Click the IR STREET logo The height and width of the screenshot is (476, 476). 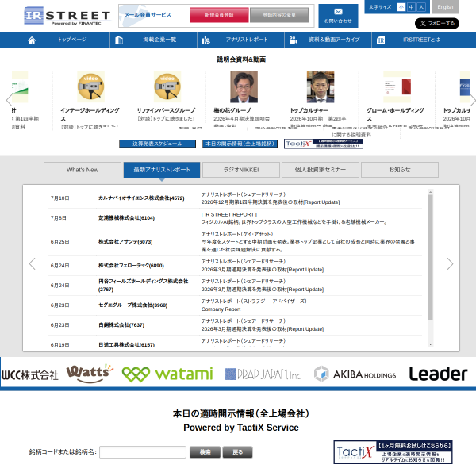pyautogui.click(x=67, y=16)
